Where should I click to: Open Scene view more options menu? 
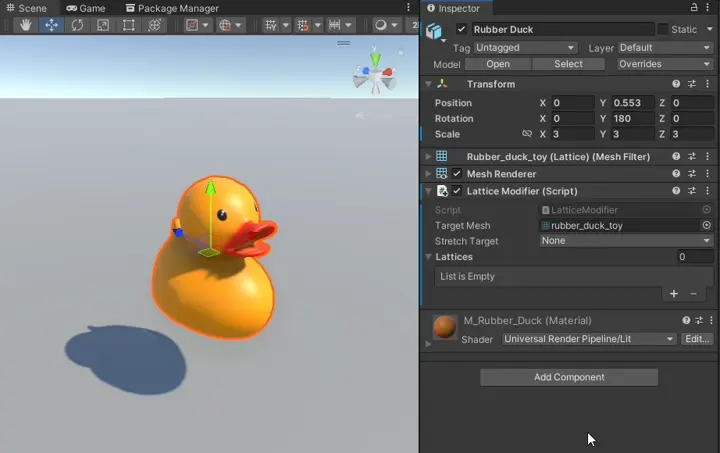coord(408,7)
